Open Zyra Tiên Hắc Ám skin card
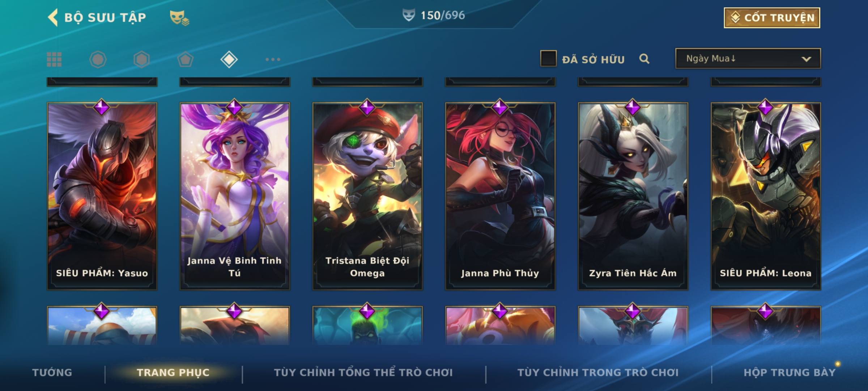This screenshot has height=391, width=868. tap(633, 196)
